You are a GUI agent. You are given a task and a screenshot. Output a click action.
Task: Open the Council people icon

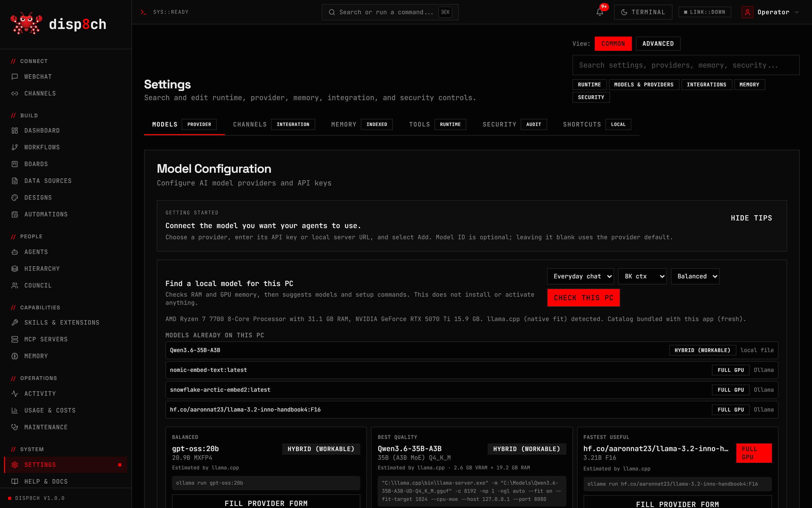coord(15,285)
